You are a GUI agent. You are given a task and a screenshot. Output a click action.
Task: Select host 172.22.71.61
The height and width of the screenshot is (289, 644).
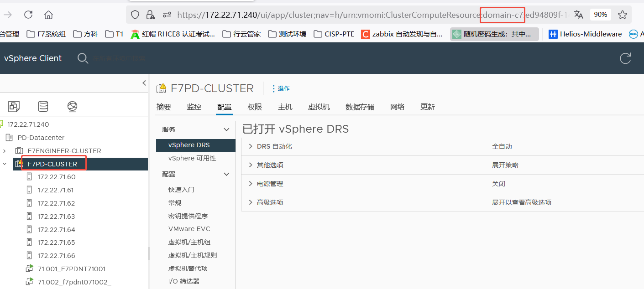[55, 190]
